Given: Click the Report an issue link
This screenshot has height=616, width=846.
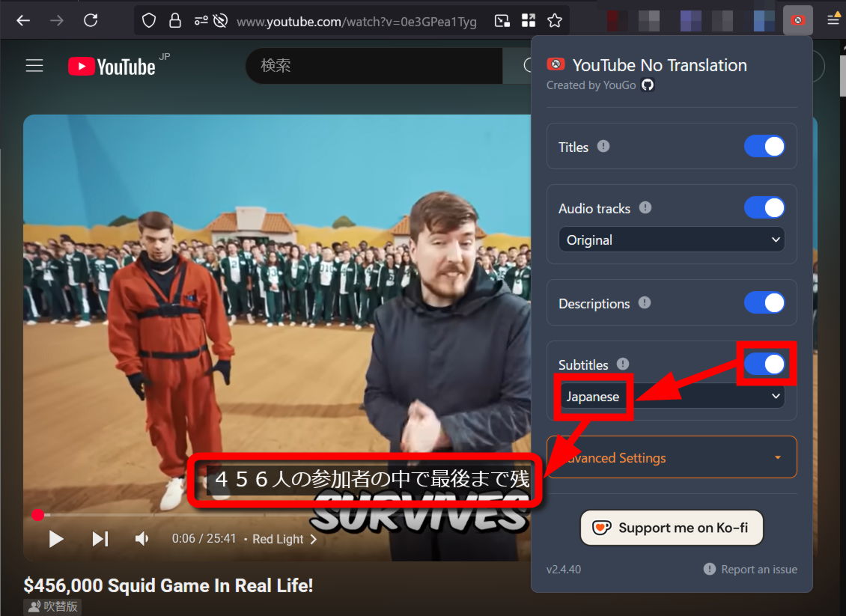Looking at the screenshot, I should [750, 569].
